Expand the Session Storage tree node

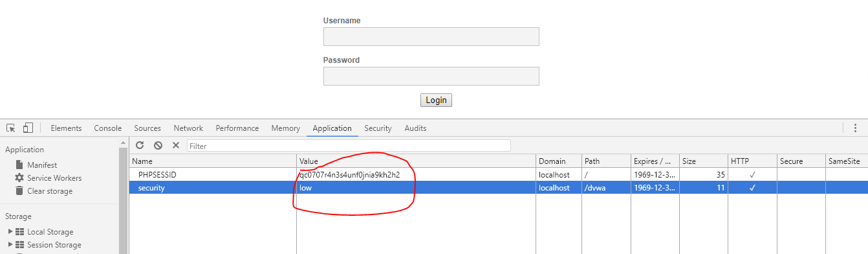pos(10,245)
